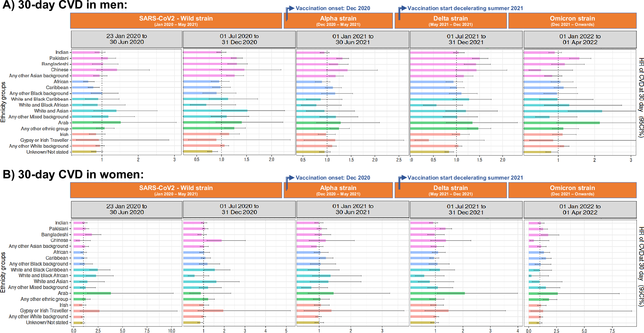The width and height of the screenshot is (644, 333).
Task: Click the "Bangladeshi" row label in men panel
Action: point(55,64)
